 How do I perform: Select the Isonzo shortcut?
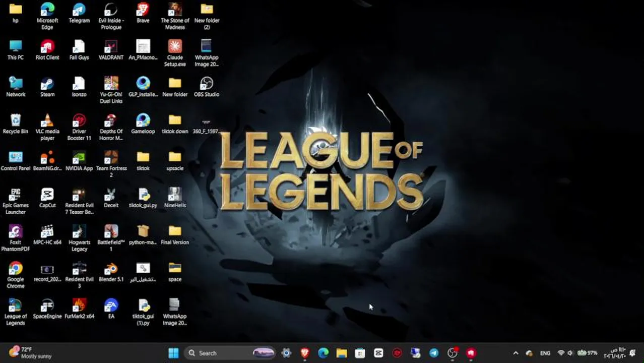pos(79,87)
